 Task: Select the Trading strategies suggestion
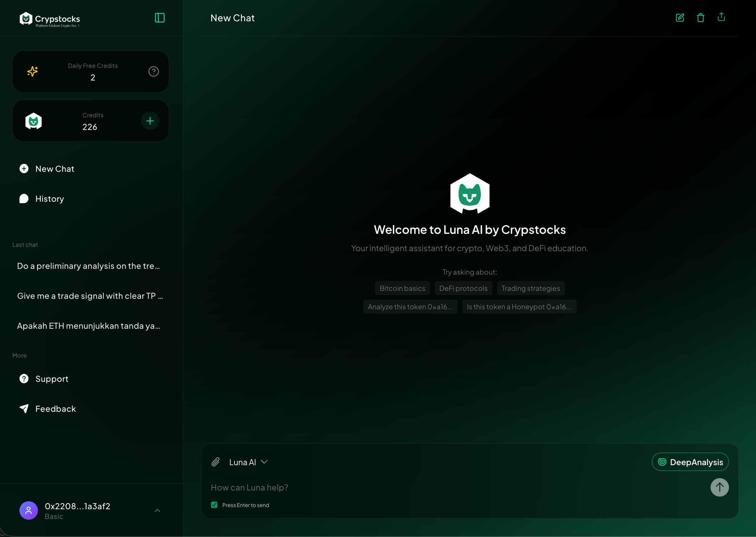[x=530, y=288]
